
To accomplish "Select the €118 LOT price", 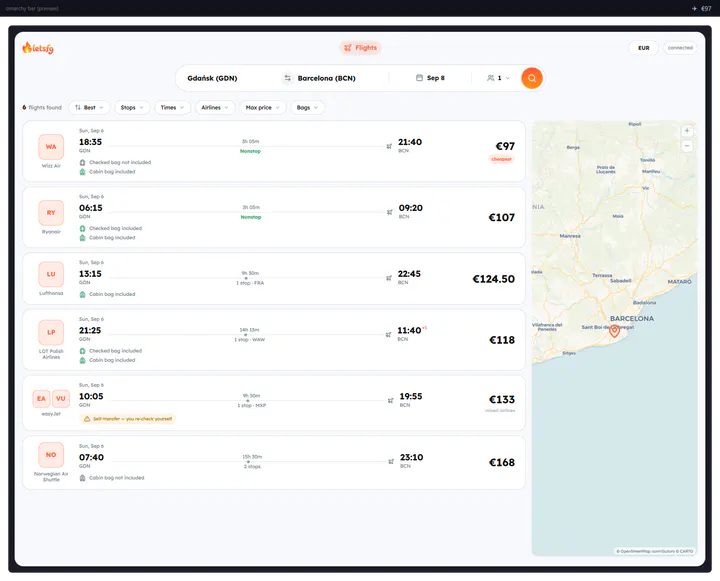I will pos(502,340).
